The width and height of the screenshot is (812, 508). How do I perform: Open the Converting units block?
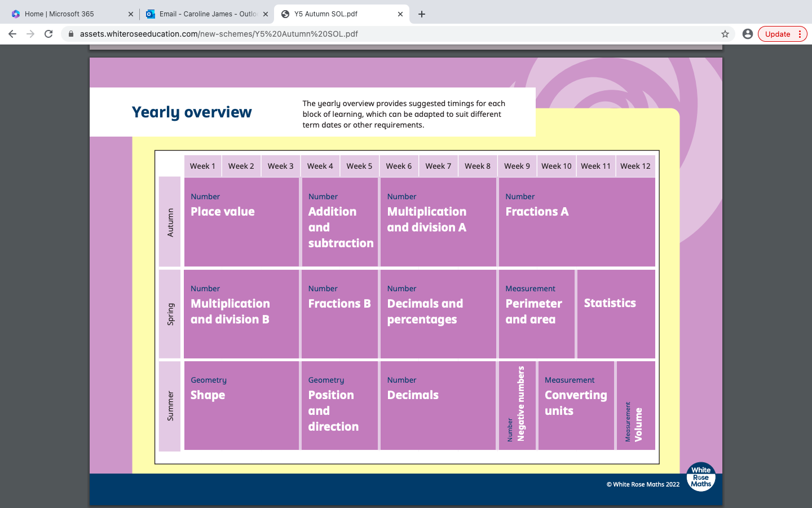click(x=576, y=405)
